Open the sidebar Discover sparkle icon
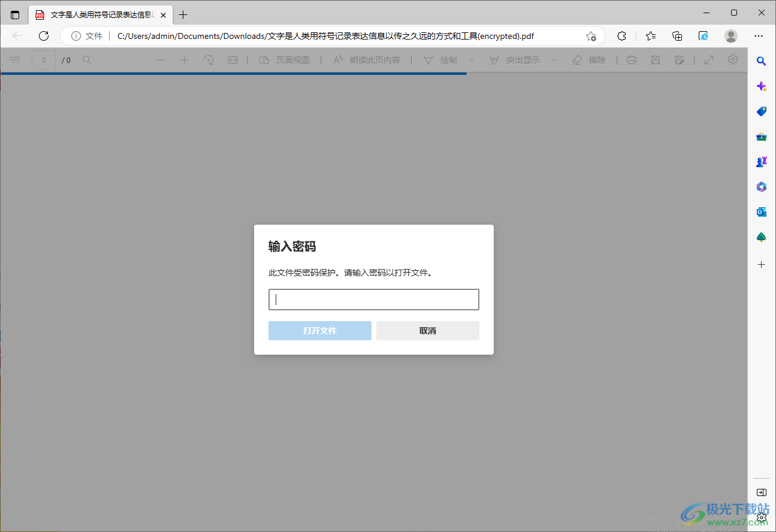Viewport: 776px width, 532px height. pyautogui.click(x=762, y=86)
